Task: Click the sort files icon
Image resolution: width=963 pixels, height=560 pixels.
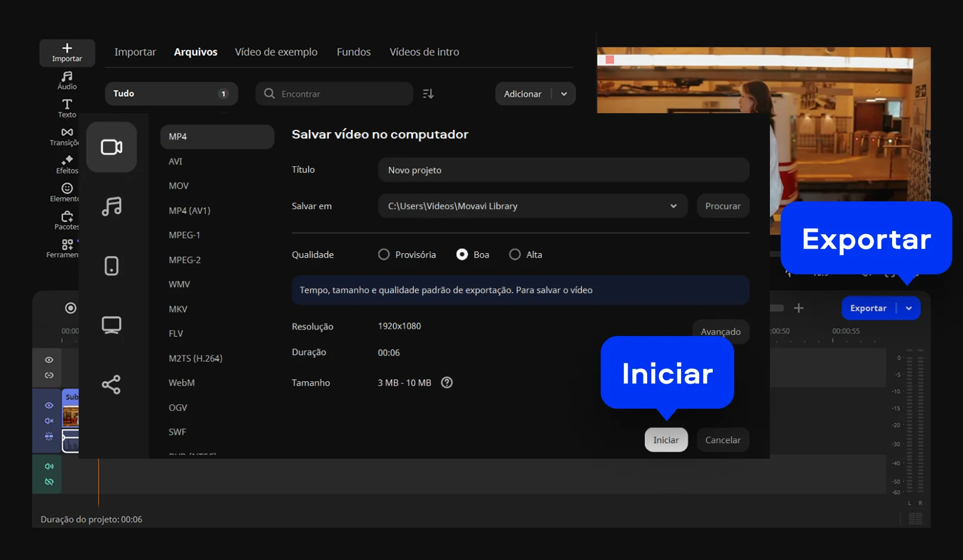Action: (428, 94)
